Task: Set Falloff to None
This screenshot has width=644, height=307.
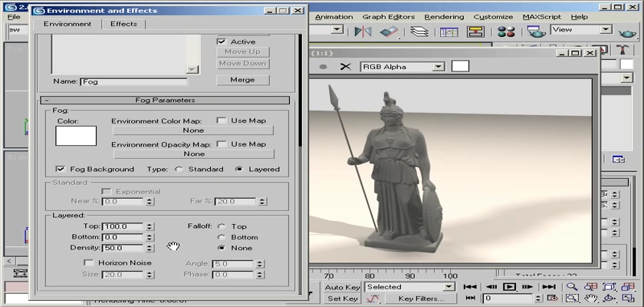Action: (x=222, y=248)
